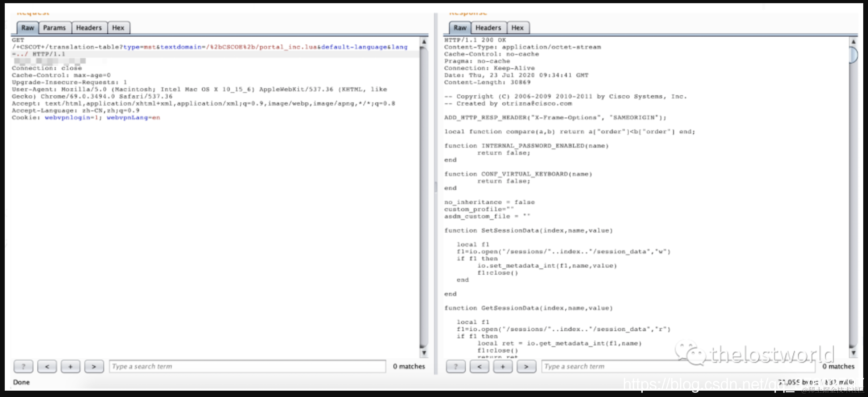Click the 'Pragma: no-cache' response line
The height and width of the screenshot is (397, 868).
pos(477,61)
